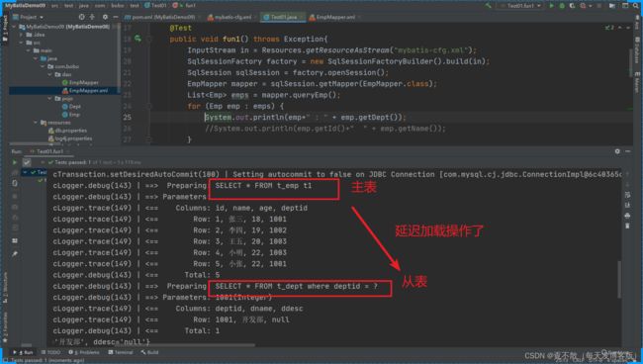This screenshot has height=364, width=643.
Task: Select db.properties in the resources folder
Action: (67, 131)
